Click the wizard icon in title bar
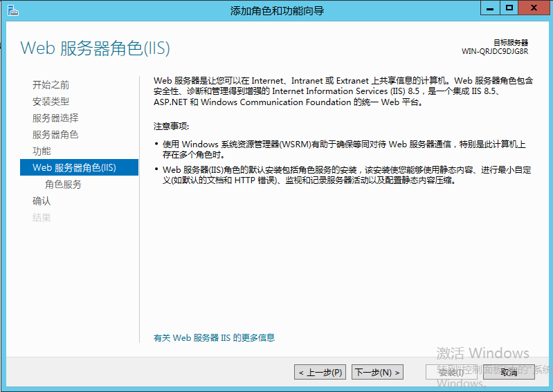The image size is (553, 392). (x=12, y=10)
